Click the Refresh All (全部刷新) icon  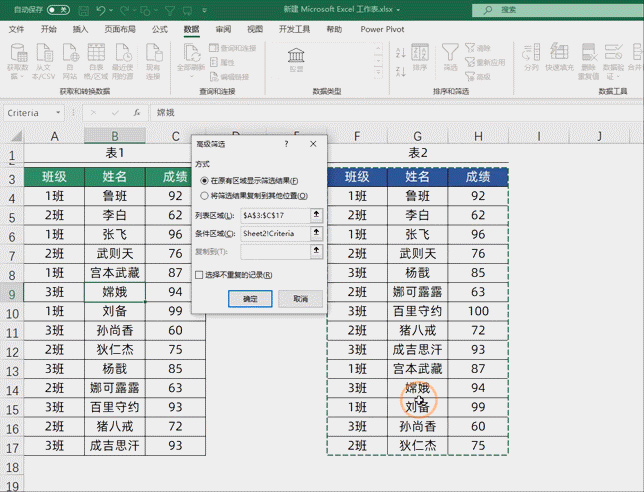coord(191,53)
